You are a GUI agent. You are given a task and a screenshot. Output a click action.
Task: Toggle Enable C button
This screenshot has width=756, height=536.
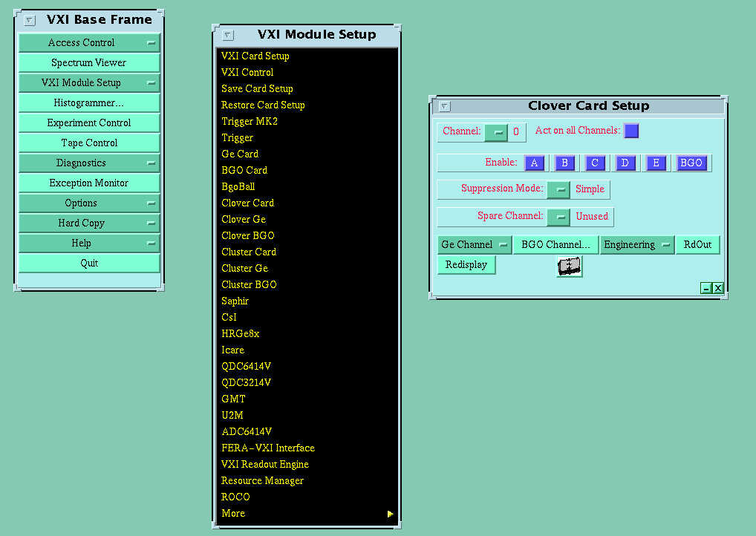click(595, 163)
